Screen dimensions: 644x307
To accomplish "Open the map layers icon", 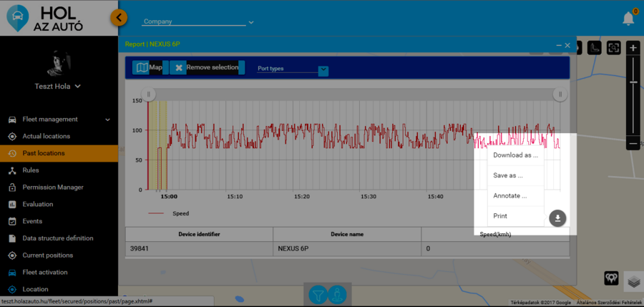I will coord(632,280).
